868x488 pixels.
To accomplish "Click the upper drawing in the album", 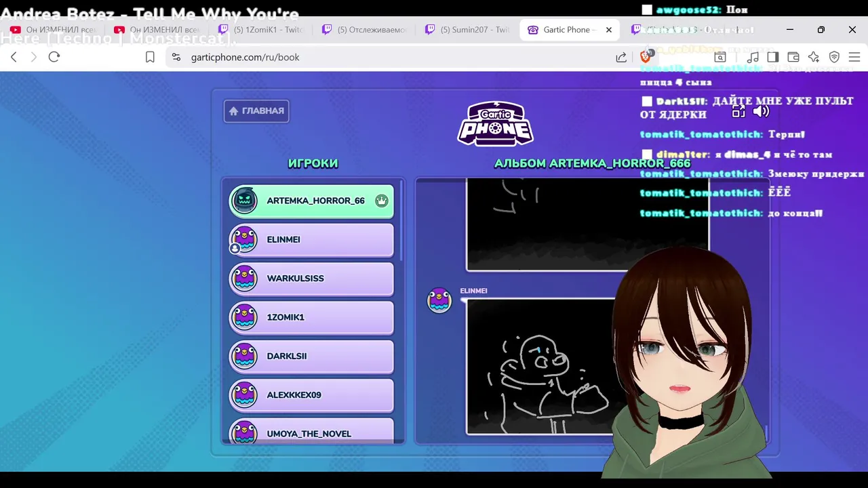I will pyautogui.click(x=587, y=224).
